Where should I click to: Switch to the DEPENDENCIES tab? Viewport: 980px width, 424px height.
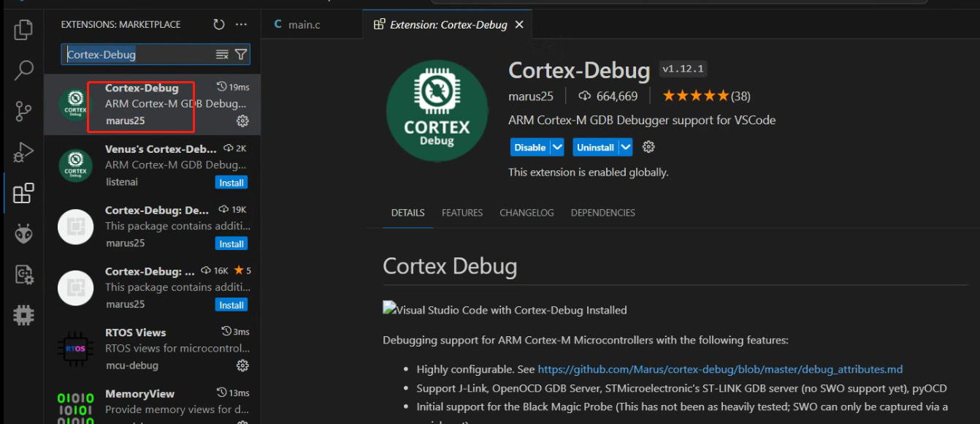tap(603, 213)
